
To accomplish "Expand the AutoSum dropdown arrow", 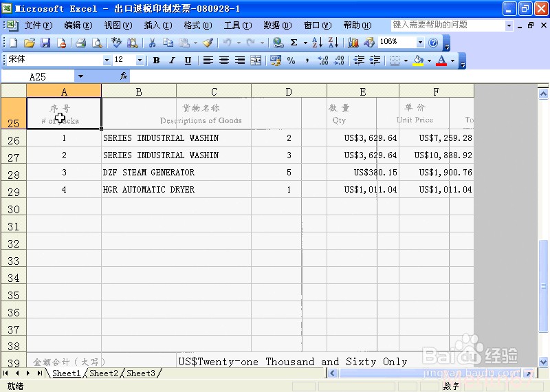I will (305, 43).
